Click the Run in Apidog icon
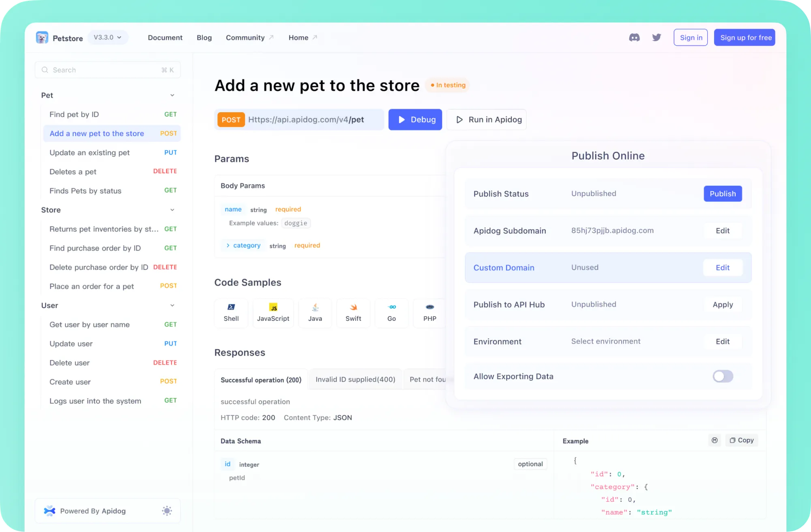This screenshot has height=532, width=811. click(460, 120)
